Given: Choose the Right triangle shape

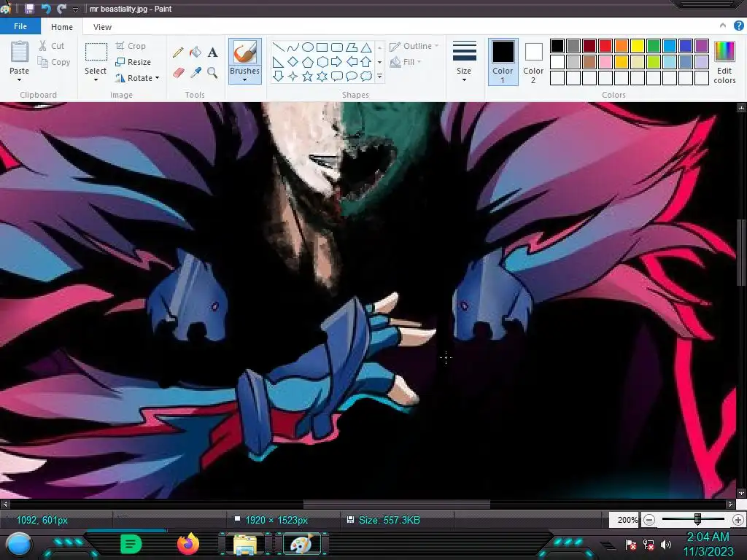Looking at the screenshot, I should pyautogui.click(x=279, y=62).
